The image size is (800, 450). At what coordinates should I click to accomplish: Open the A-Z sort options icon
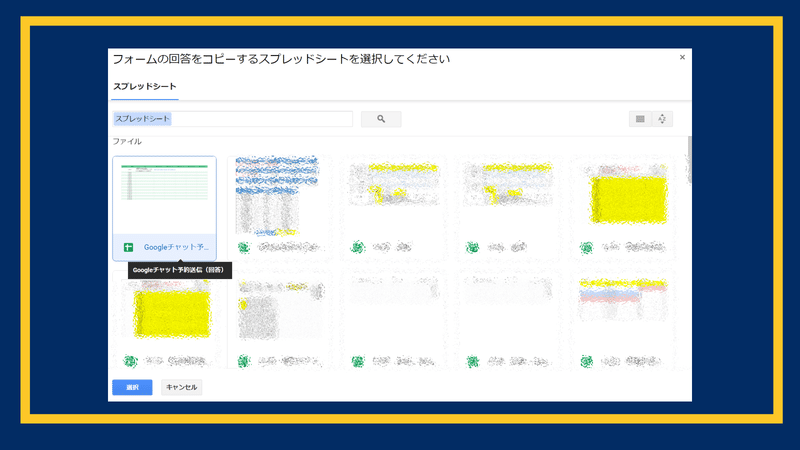point(662,119)
